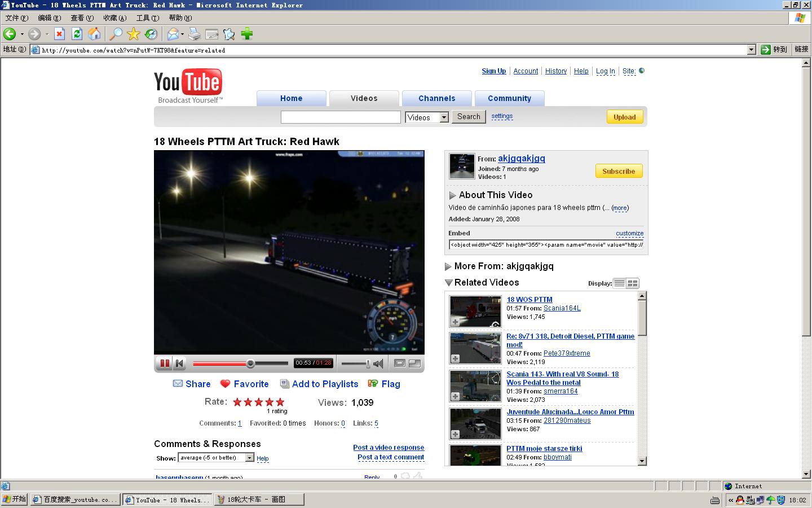Click the browser Stop icon with red X
This screenshot has height=508, width=812.
pos(59,34)
